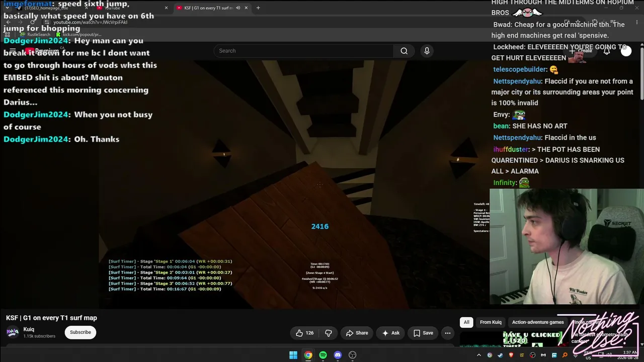Screen dimensions: 644x362
Task: Close the YouTube tab
Action: [x=166, y=8]
